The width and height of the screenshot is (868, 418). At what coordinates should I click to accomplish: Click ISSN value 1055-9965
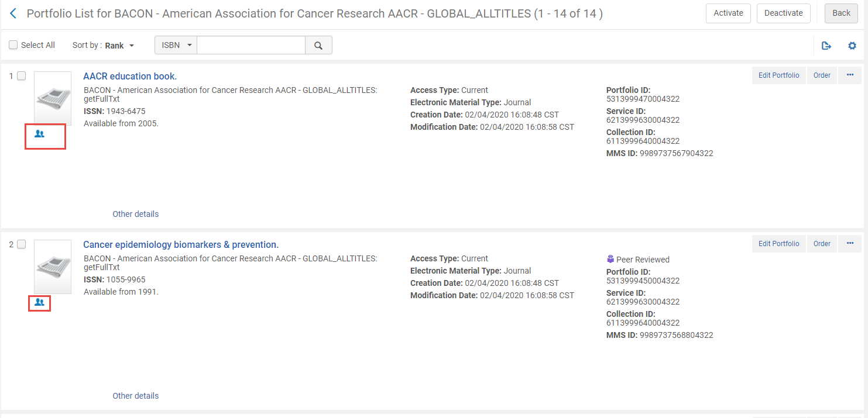pyautogui.click(x=126, y=279)
